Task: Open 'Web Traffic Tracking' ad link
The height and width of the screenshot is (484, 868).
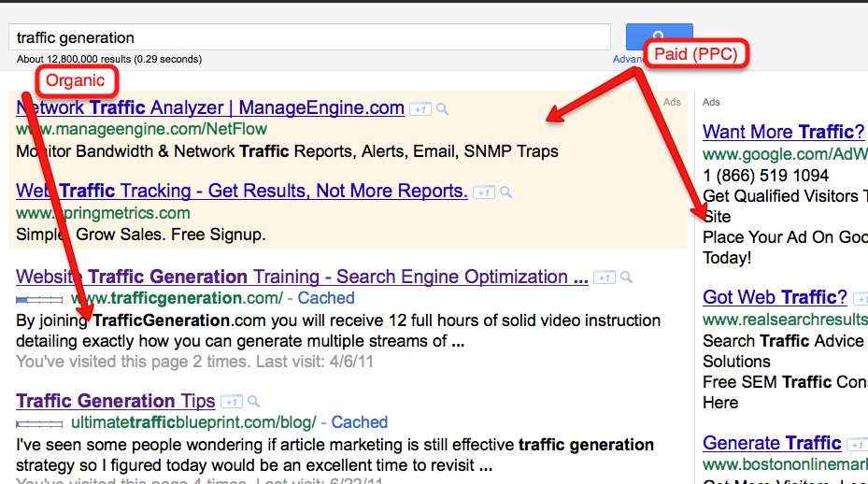Action: point(241,191)
